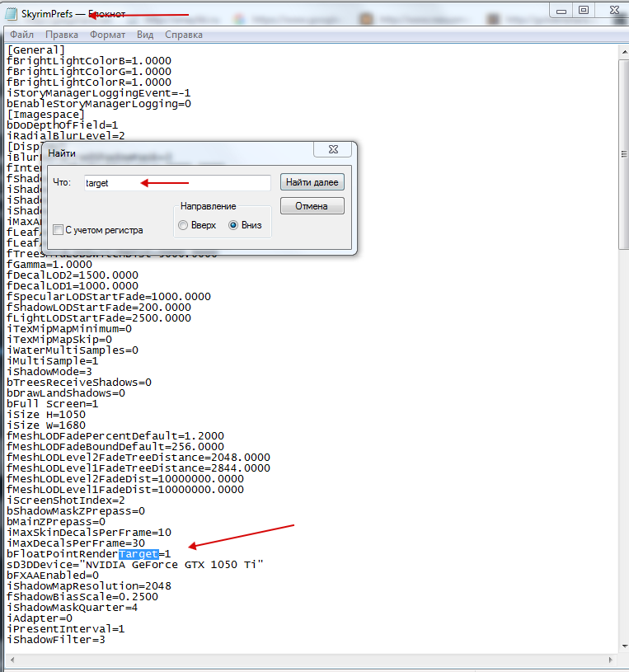Open the Вид menu
This screenshot has width=629, height=672.
click(145, 35)
